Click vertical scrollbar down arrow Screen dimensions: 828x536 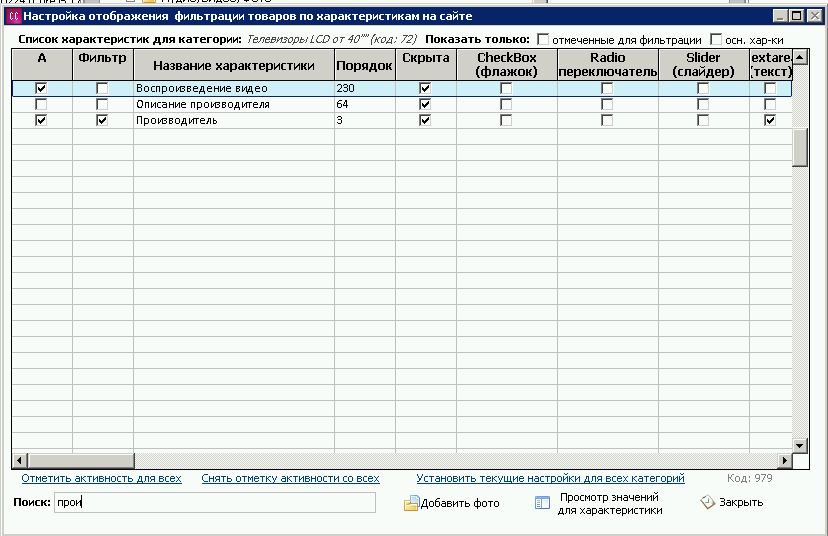[800, 446]
